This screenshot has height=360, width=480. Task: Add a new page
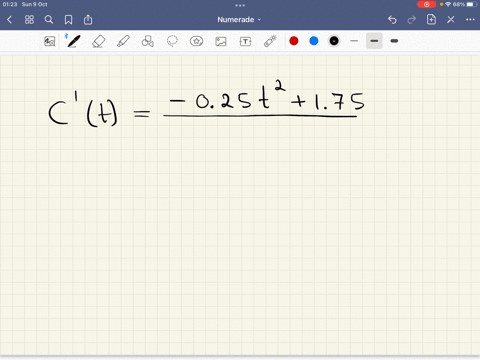(x=431, y=19)
